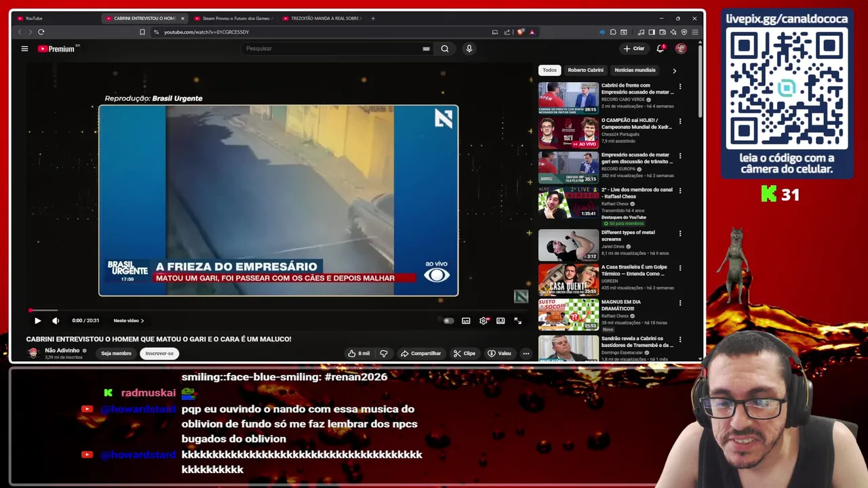Click the Criar button
Image resolution: width=868 pixels, height=488 pixels.
tap(634, 48)
